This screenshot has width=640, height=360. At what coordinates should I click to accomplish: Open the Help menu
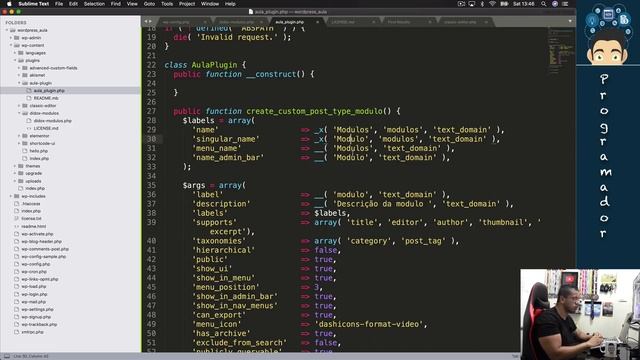230,4
